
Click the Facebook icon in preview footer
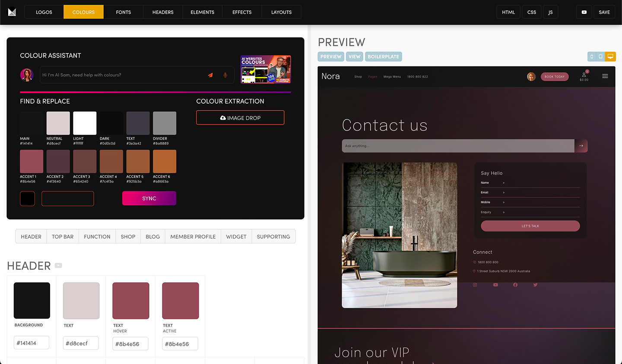point(515,285)
